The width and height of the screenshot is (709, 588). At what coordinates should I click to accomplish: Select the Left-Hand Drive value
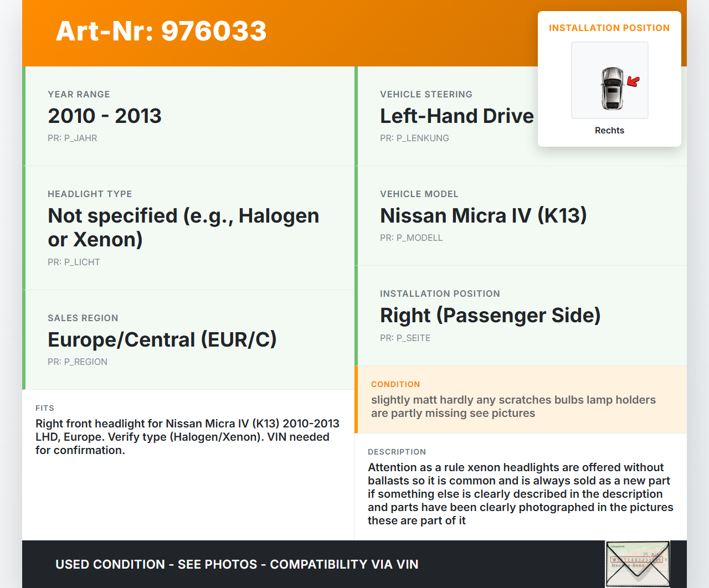click(456, 116)
